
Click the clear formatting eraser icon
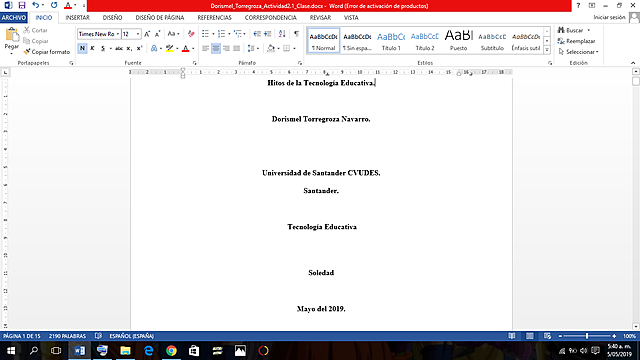pyautogui.click(x=191, y=34)
